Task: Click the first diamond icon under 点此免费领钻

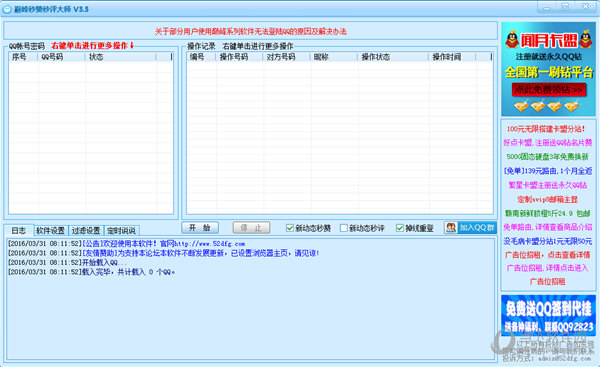Action: point(521,106)
